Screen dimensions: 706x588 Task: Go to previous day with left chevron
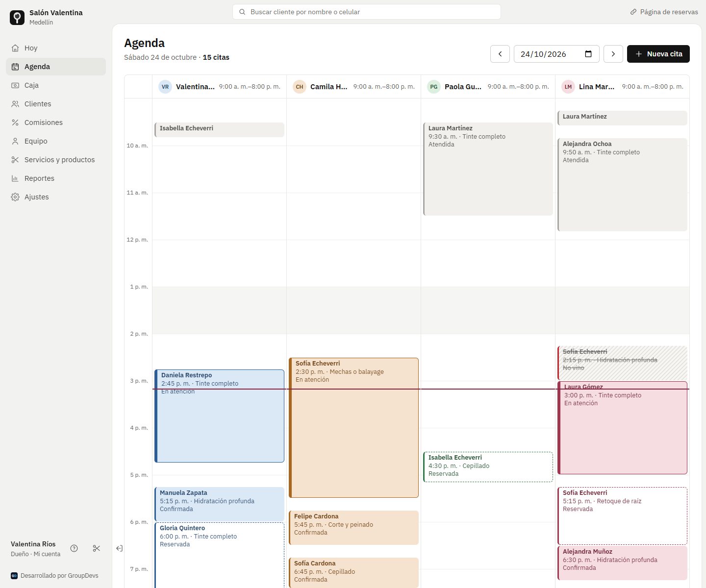point(500,54)
